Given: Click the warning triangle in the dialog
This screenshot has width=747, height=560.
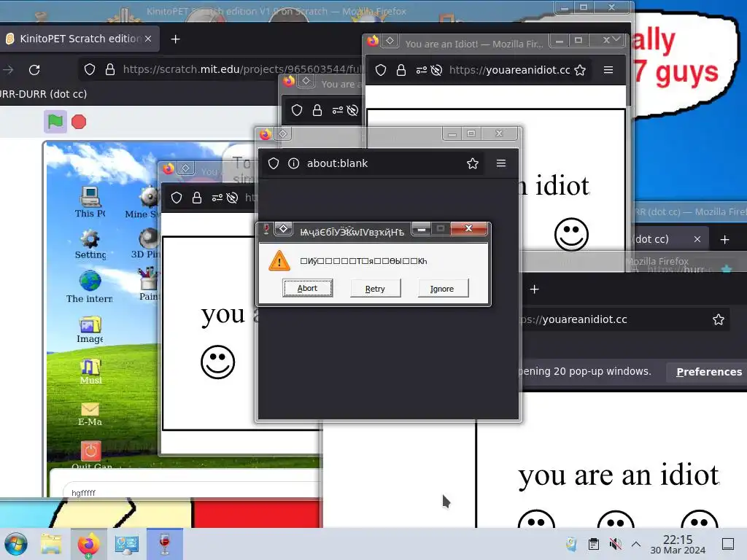Looking at the screenshot, I should pyautogui.click(x=279, y=260).
